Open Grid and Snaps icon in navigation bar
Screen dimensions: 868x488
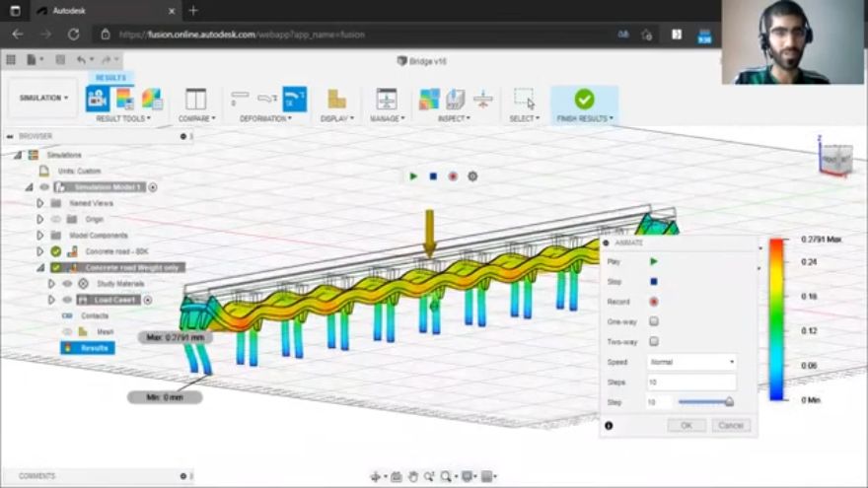click(486, 476)
